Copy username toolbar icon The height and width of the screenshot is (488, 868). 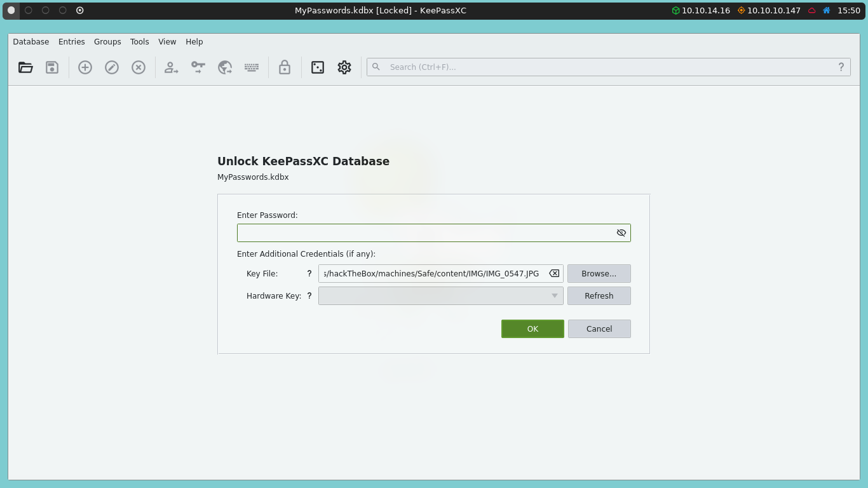tap(172, 67)
